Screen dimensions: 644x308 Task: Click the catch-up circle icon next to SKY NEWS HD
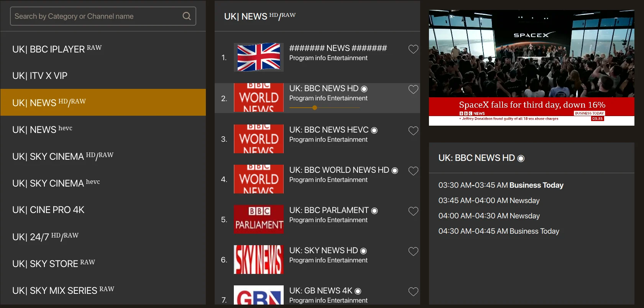(363, 251)
